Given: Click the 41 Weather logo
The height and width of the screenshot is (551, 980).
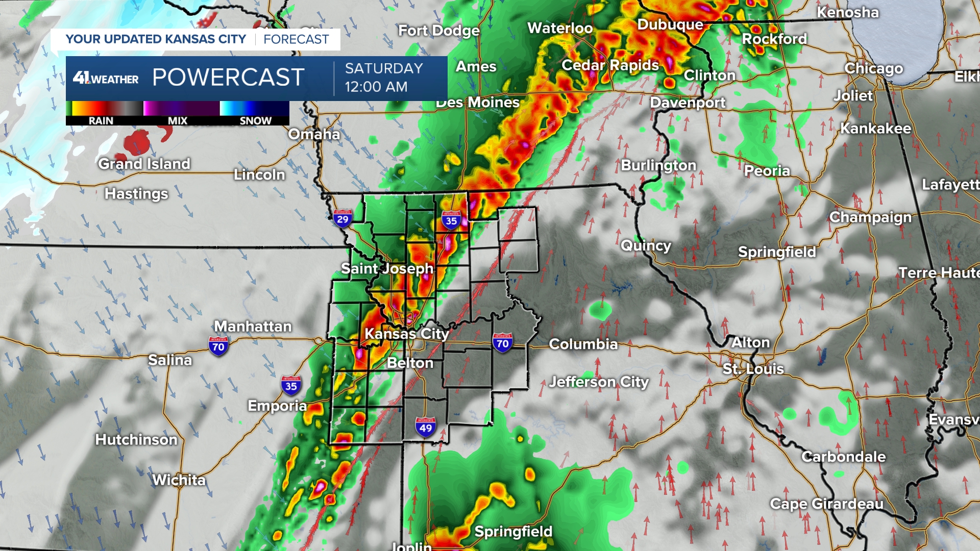Looking at the screenshot, I should pos(106,78).
